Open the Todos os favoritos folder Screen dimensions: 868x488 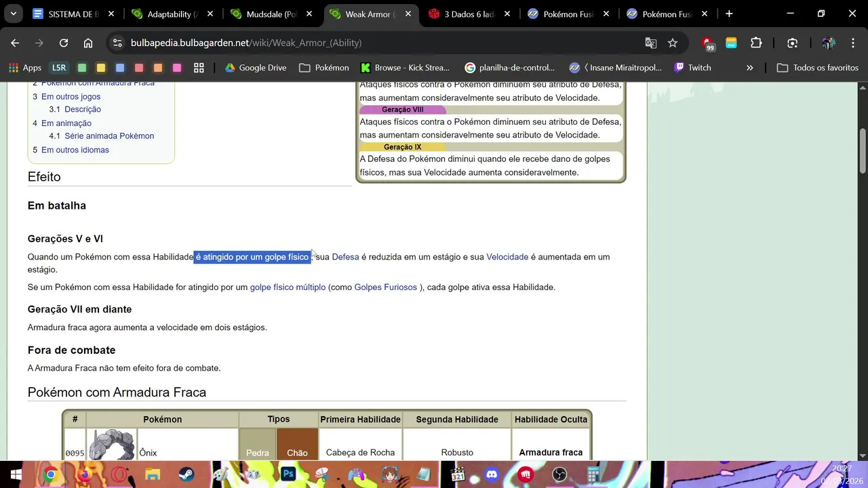818,68
